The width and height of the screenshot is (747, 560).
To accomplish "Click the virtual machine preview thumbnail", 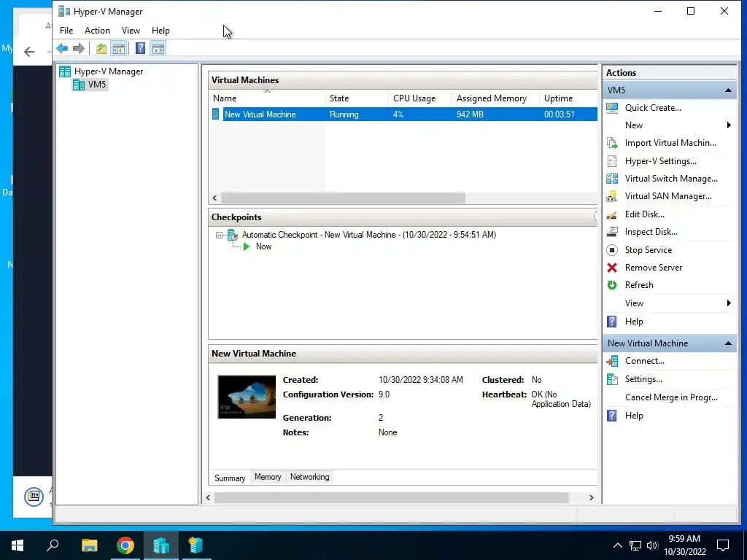I will [247, 397].
